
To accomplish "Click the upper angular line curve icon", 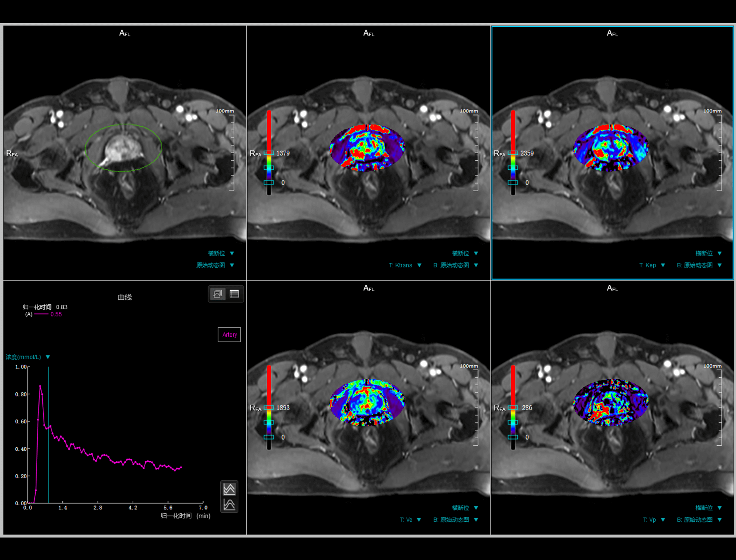I will point(229,489).
